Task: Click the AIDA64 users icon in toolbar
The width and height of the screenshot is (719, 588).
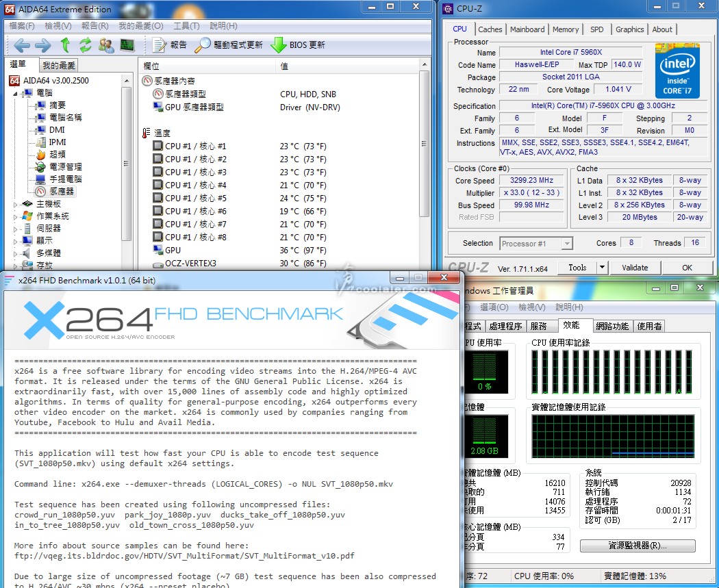Action: click(x=106, y=45)
